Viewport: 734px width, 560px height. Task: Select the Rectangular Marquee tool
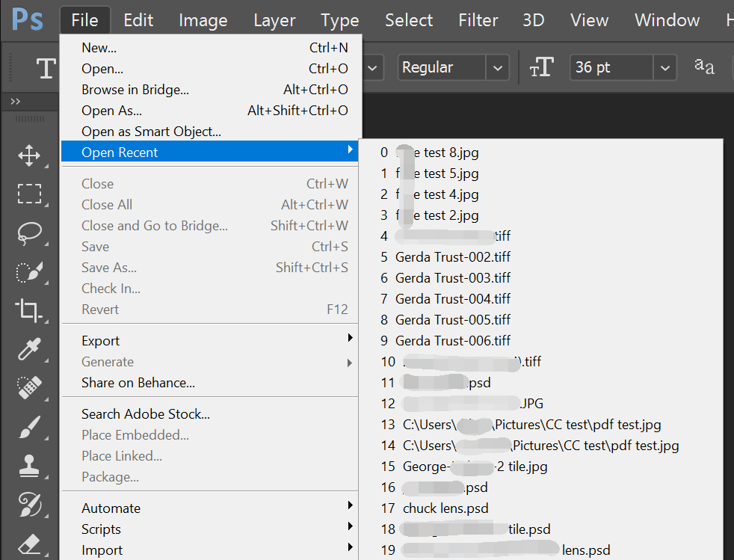(29, 194)
